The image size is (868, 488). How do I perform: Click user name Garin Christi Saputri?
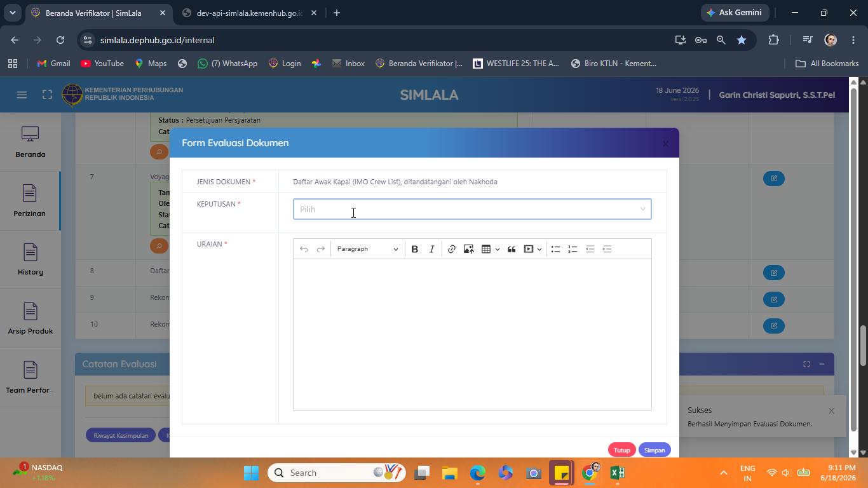[x=776, y=95]
